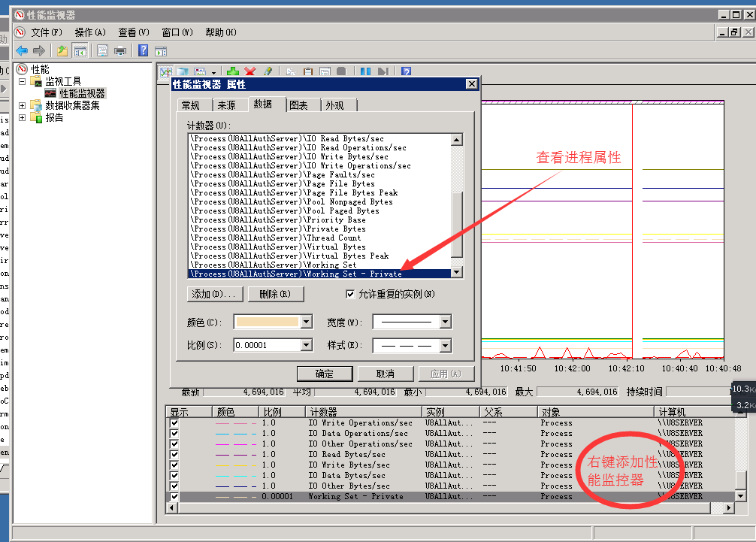Select Thread Count counter in the list
Screen dimensions: 756x542
point(276,238)
